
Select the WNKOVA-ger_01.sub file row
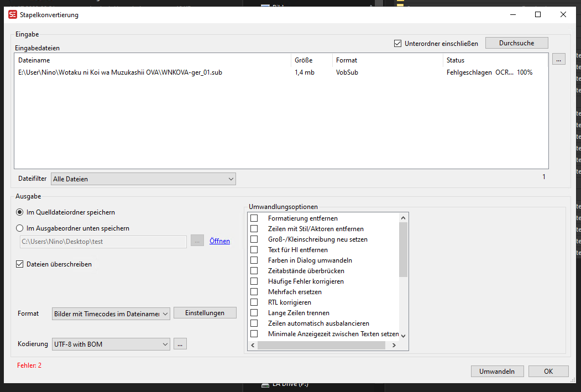[138, 72]
